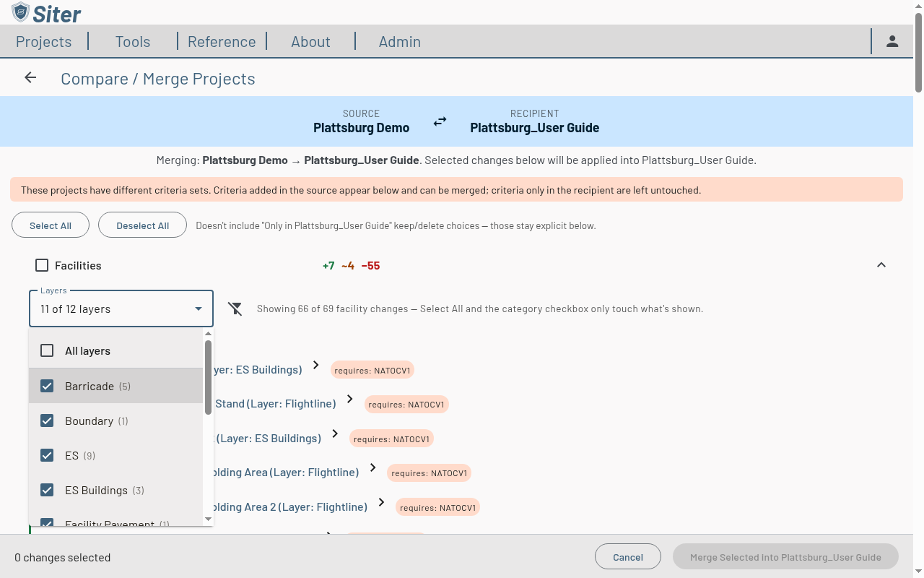This screenshot has width=924, height=578.
Task: Click Merge Selected Into Plattsburg_User Guide button
Action: point(785,557)
